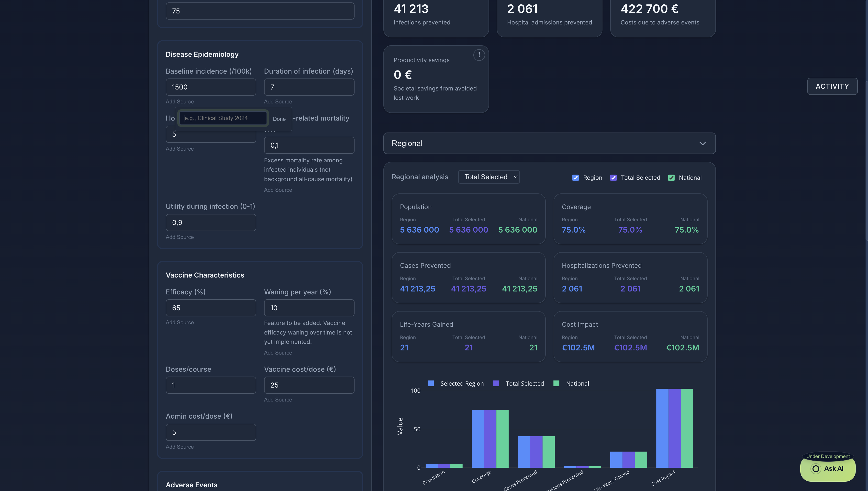This screenshot has width=868, height=491.
Task: Open the ACTIVITY panel button
Action: (832, 86)
